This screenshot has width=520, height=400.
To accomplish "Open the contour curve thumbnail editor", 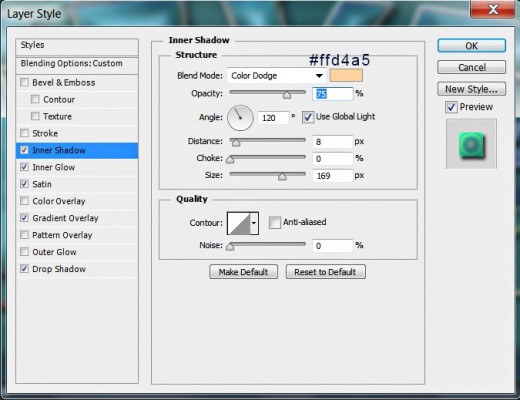I will point(239,223).
